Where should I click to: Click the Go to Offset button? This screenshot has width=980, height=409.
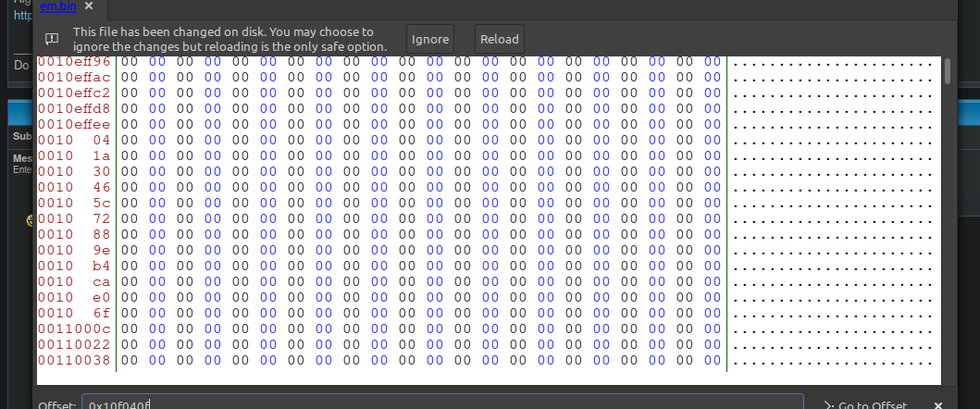pos(865,404)
